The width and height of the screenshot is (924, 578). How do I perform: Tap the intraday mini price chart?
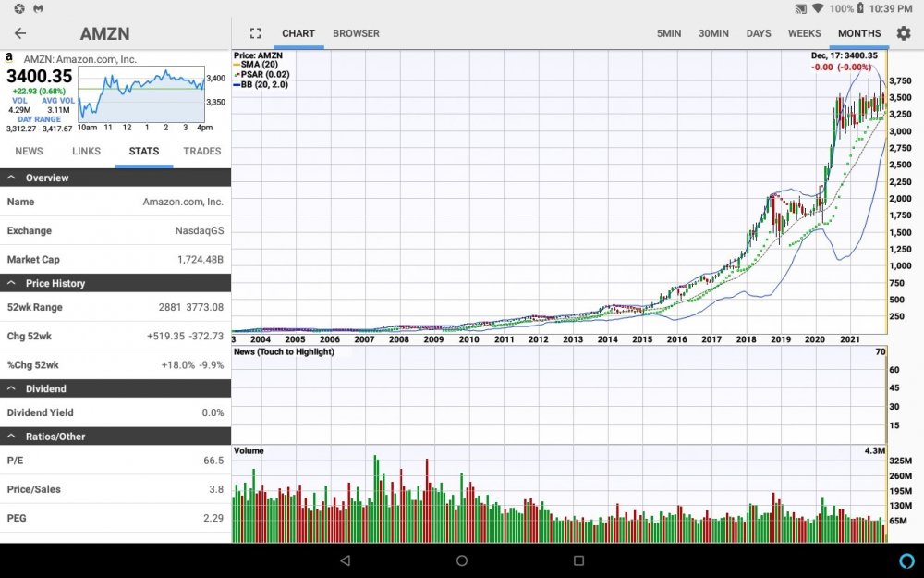tap(141, 94)
